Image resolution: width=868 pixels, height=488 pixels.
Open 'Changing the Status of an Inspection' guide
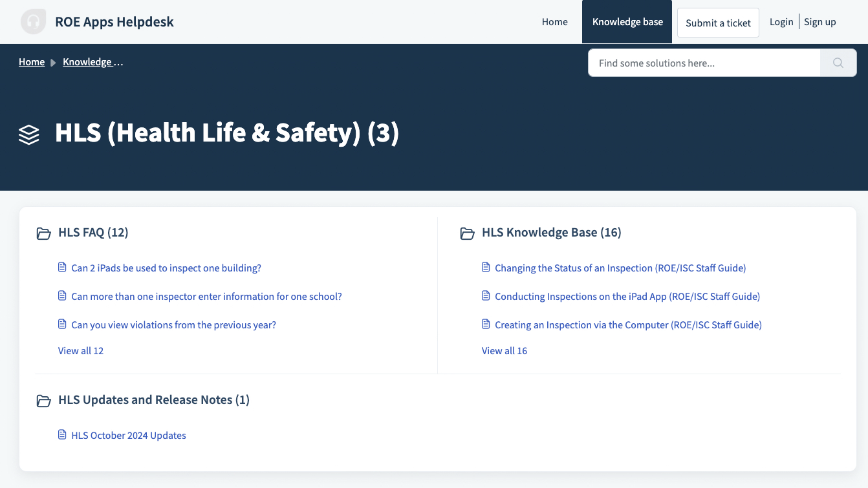pos(620,268)
